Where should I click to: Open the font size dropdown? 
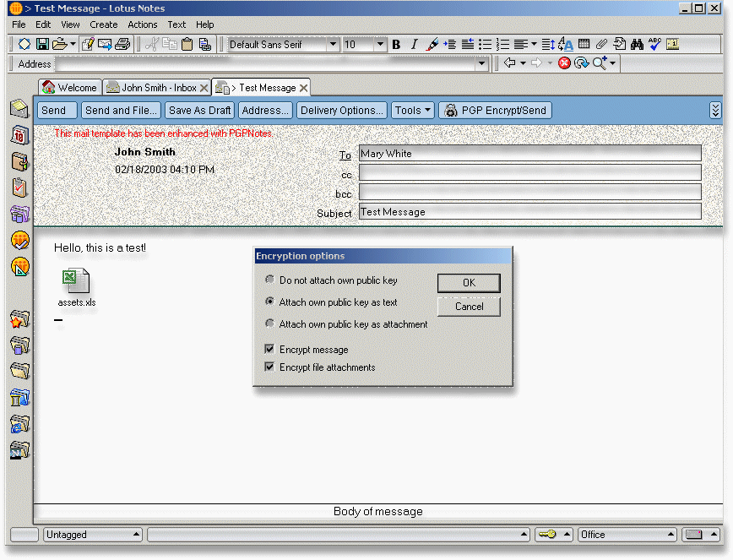click(380, 45)
